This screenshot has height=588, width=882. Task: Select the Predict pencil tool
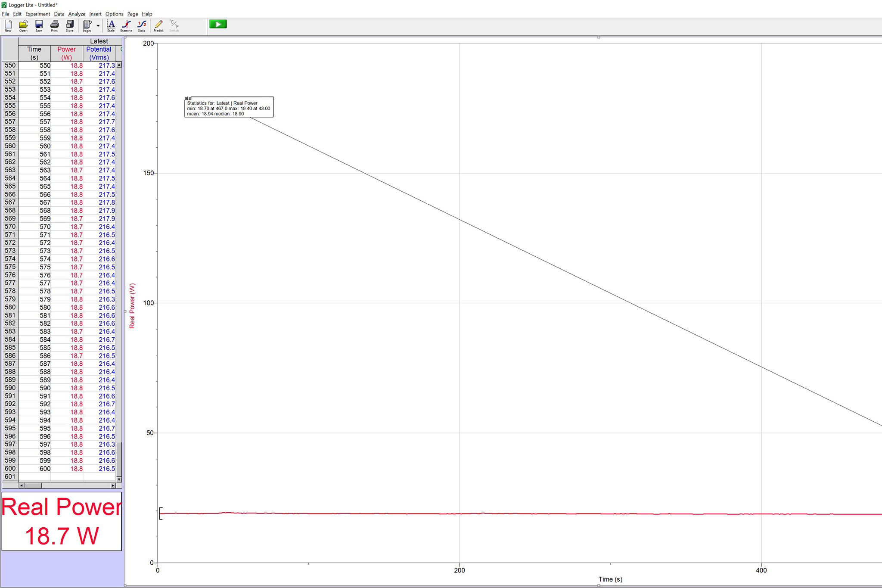pyautogui.click(x=158, y=26)
